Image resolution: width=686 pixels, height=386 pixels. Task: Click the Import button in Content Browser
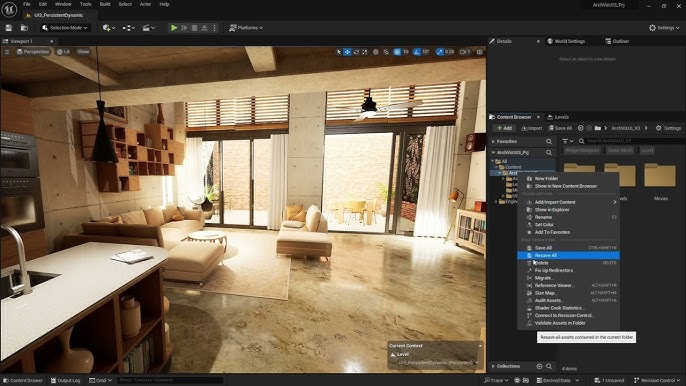click(532, 128)
